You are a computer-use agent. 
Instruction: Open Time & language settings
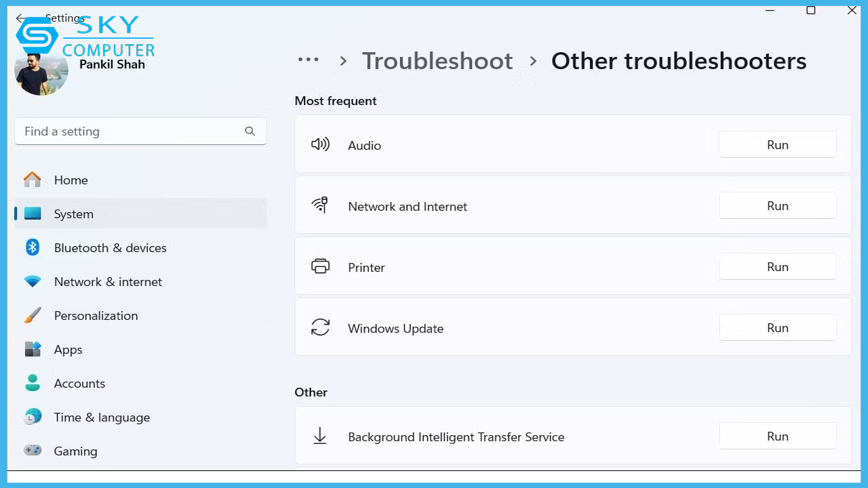[140, 418]
